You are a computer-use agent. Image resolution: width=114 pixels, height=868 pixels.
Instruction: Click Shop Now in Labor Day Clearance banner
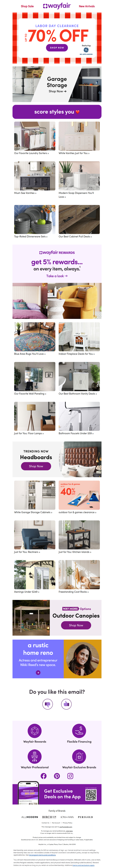[x=57, y=48]
